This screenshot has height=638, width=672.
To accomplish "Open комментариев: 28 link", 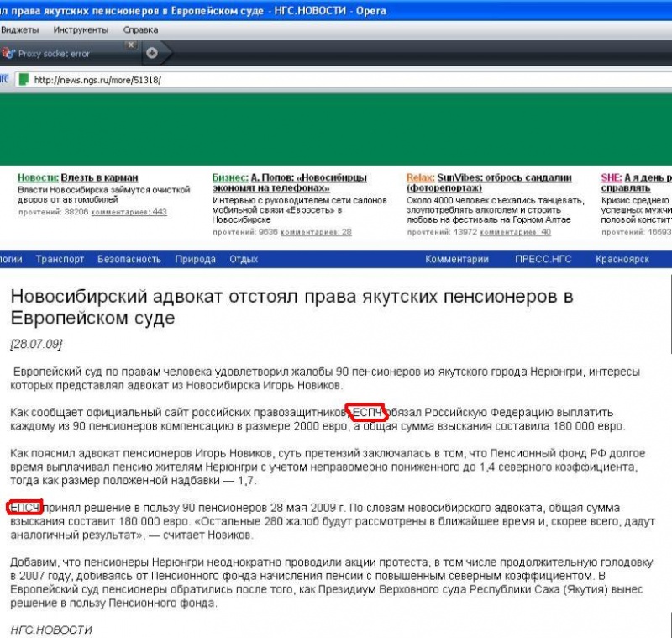I will point(316,232).
